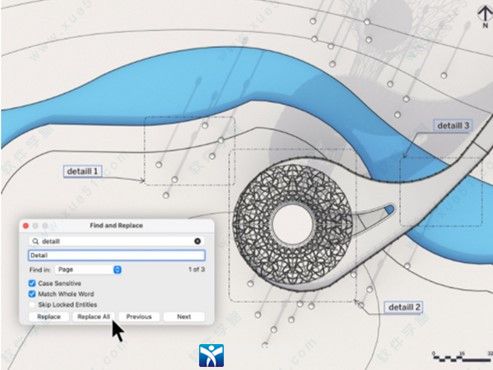This screenshot has width=493, height=370.
Task: Select the detaill 1 text label
Action: (x=82, y=171)
